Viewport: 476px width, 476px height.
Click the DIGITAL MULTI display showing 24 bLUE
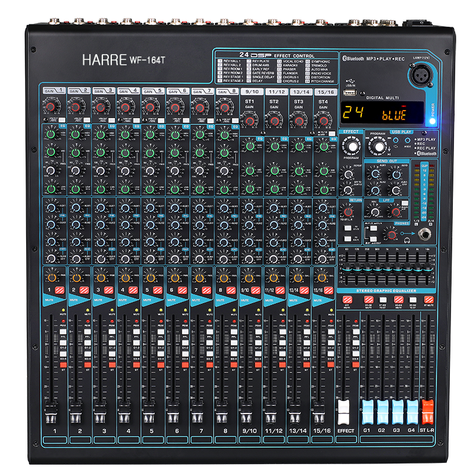point(382,112)
